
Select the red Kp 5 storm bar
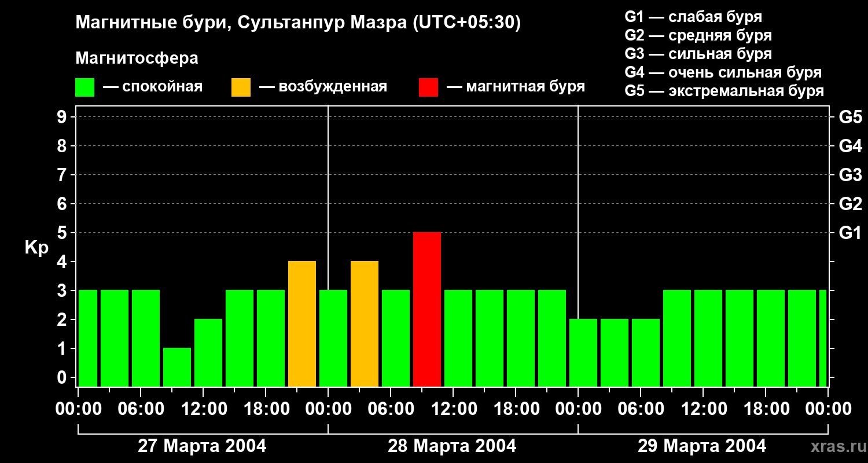pos(427,310)
